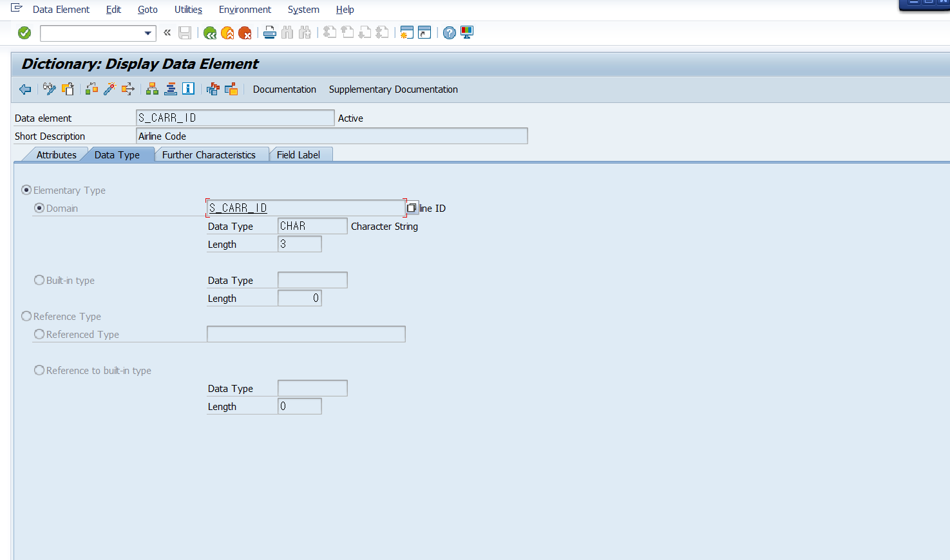The width and height of the screenshot is (950, 560).
Task: Click the Data element name field S_CARR_ID
Action: (x=235, y=118)
